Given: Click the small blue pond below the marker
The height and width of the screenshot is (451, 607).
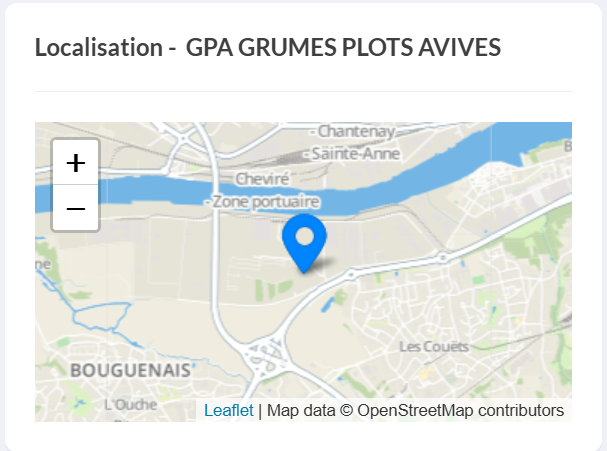Looking at the screenshot, I should point(328,304).
